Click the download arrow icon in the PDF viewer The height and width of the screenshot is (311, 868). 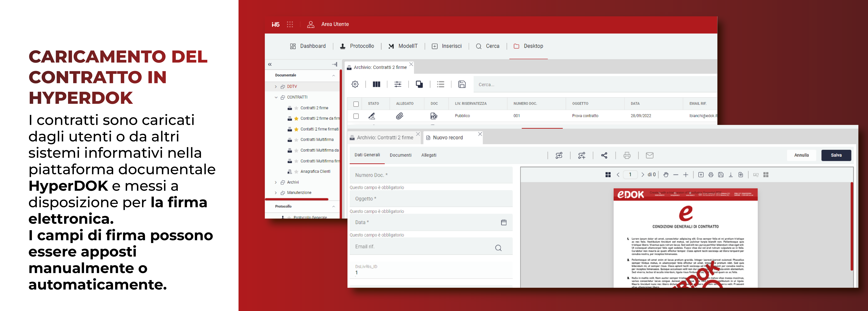point(731,175)
